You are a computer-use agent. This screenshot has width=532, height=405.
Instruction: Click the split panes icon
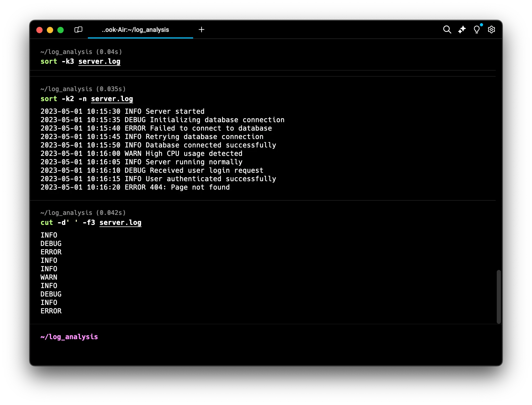click(78, 29)
